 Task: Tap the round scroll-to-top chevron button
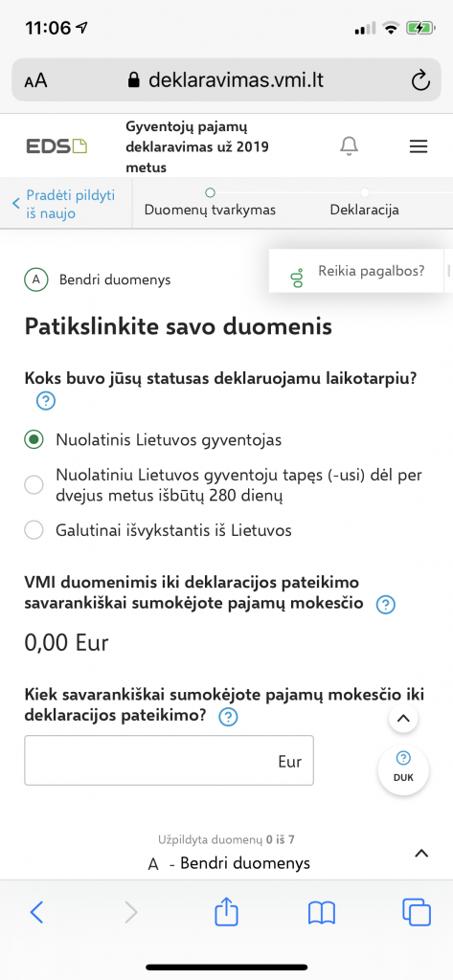click(x=403, y=718)
